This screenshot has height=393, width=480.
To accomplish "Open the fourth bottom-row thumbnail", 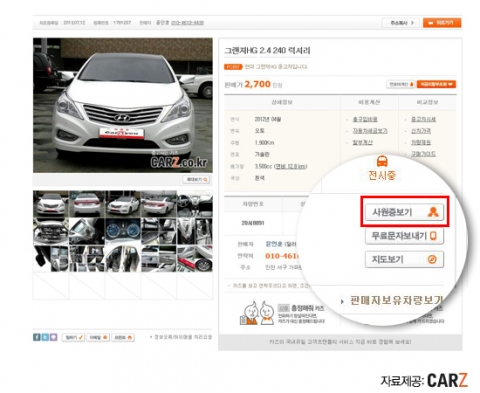I will tap(159, 258).
